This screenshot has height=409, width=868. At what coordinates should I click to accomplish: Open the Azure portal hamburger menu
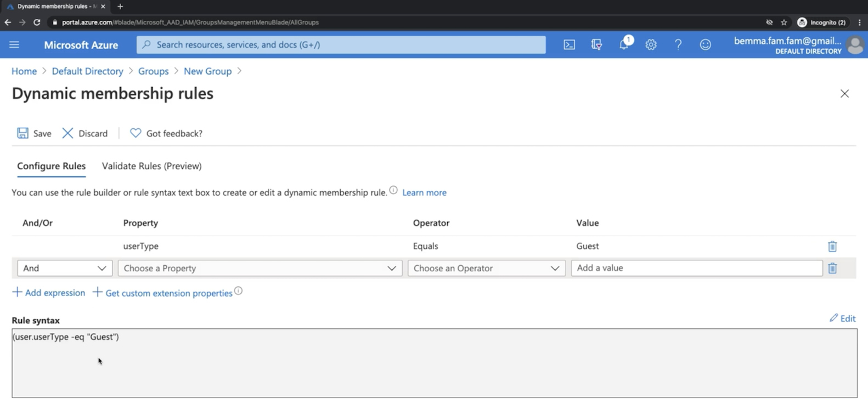pyautogui.click(x=14, y=44)
